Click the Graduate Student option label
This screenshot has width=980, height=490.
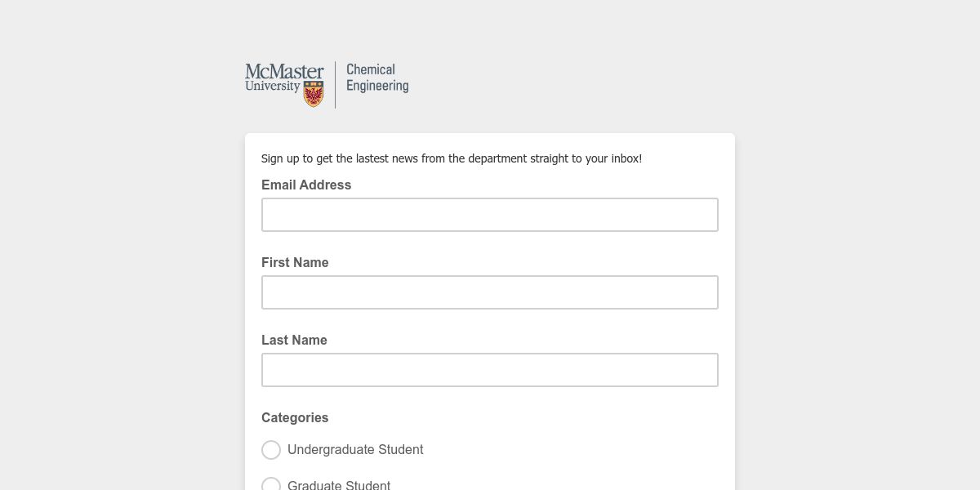(339, 486)
